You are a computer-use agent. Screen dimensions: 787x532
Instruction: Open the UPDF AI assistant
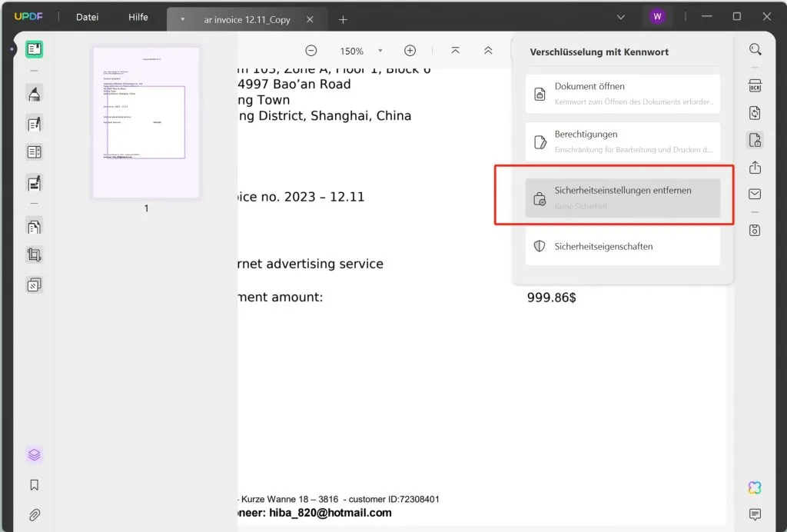pos(755,487)
